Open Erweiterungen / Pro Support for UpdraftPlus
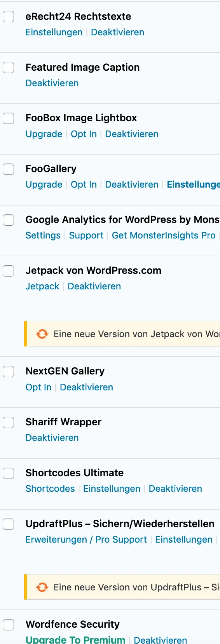This screenshot has height=644, width=220. pyautogui.click(x=86, y=540)
